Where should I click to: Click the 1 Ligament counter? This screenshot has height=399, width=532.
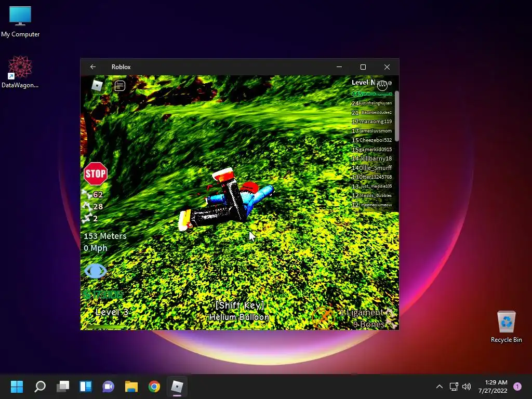click(x=362, y=312)
